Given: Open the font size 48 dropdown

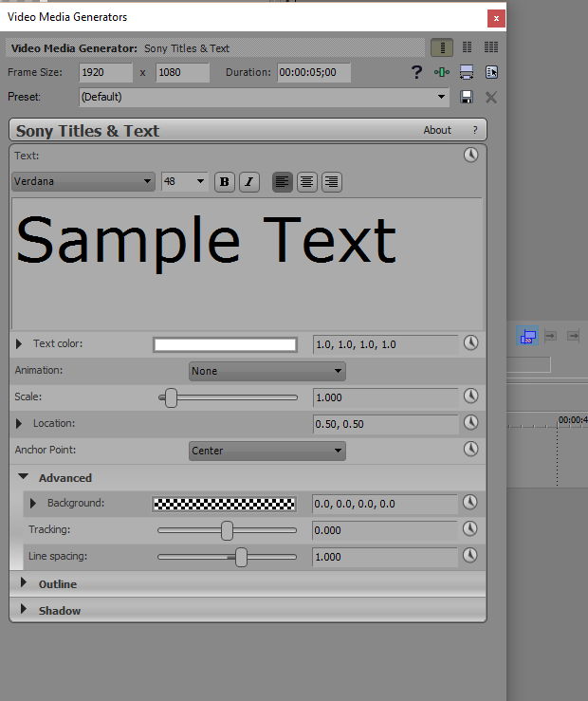Looking at the screenshot, I should tap(185, 181).
